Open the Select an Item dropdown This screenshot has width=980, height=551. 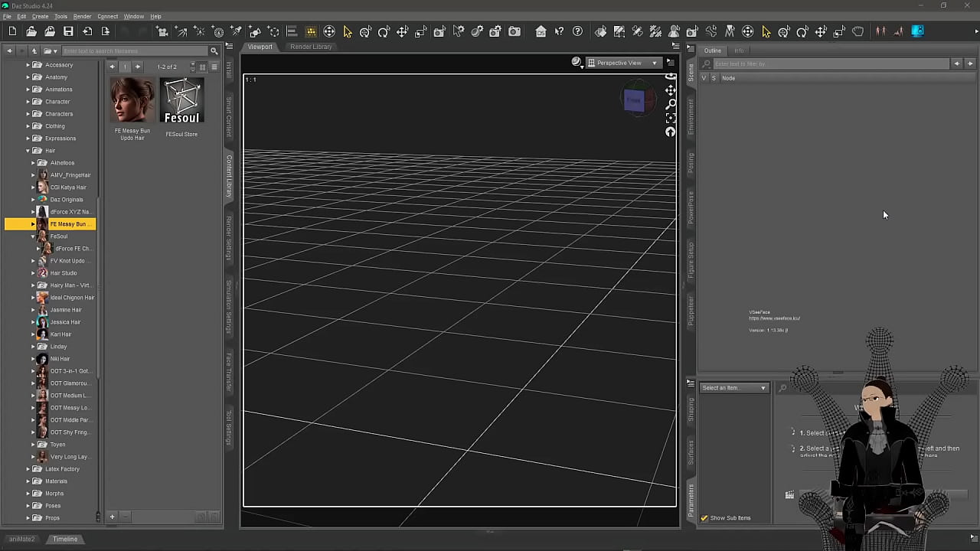(733, 388)
